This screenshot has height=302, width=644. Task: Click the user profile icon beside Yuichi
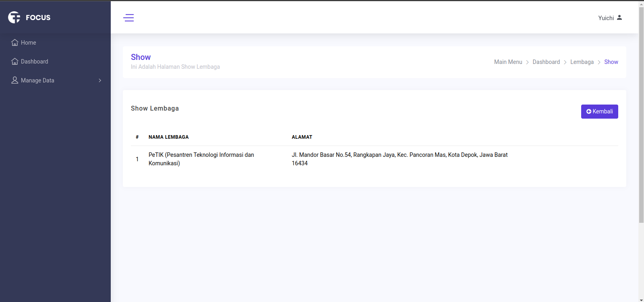tap(619, 18)
